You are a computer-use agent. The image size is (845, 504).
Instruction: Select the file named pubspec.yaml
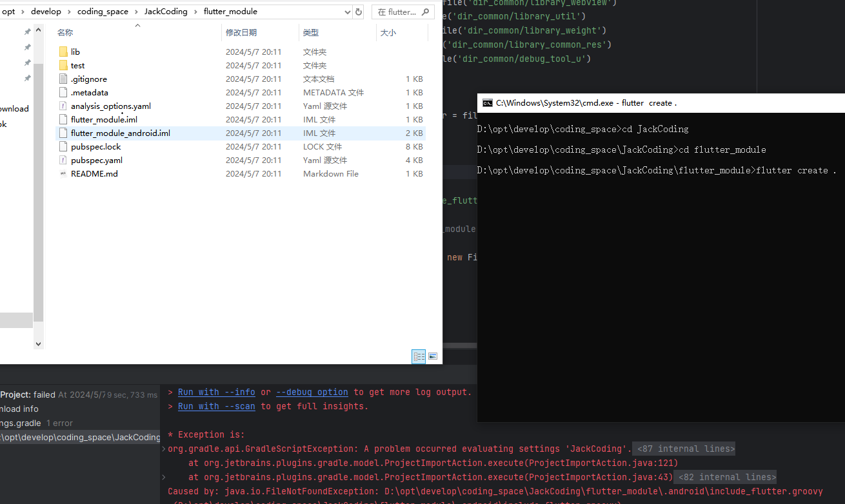97,160
